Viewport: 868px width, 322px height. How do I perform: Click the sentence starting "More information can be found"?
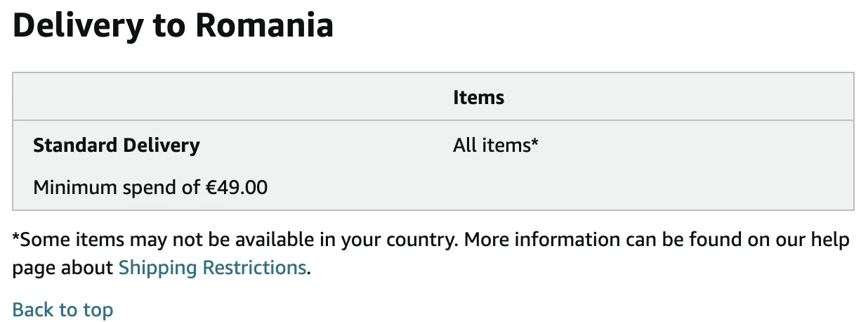click(657, 240)
